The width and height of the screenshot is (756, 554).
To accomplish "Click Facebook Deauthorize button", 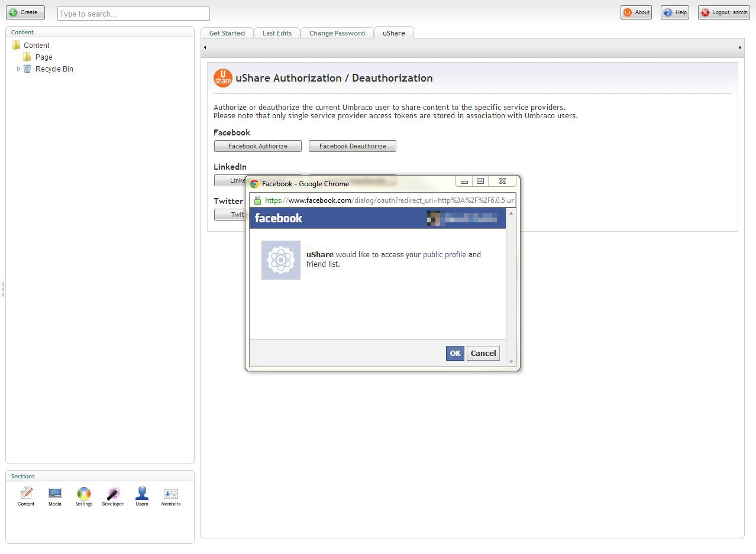I will pyautogui.click(x=353, y=146).
